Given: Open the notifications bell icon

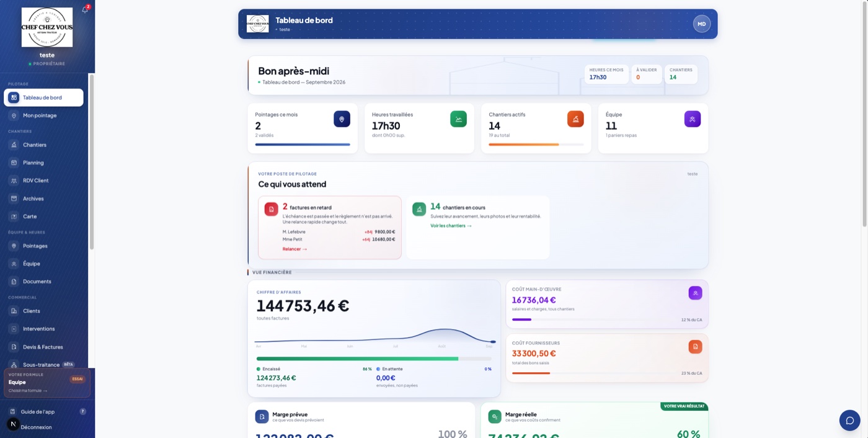Looking at the screenshot, I should click(85, 10).
